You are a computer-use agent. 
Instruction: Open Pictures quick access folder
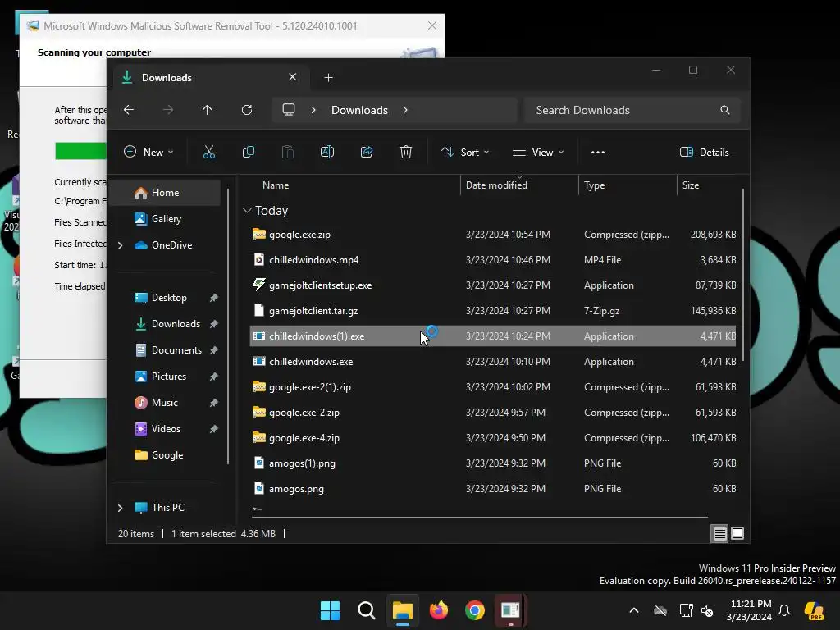point(169,377)
